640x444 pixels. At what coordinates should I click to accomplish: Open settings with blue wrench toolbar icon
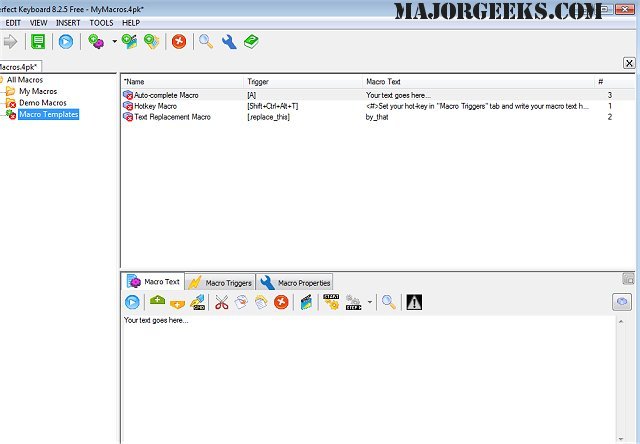click(x=229, y=42)
